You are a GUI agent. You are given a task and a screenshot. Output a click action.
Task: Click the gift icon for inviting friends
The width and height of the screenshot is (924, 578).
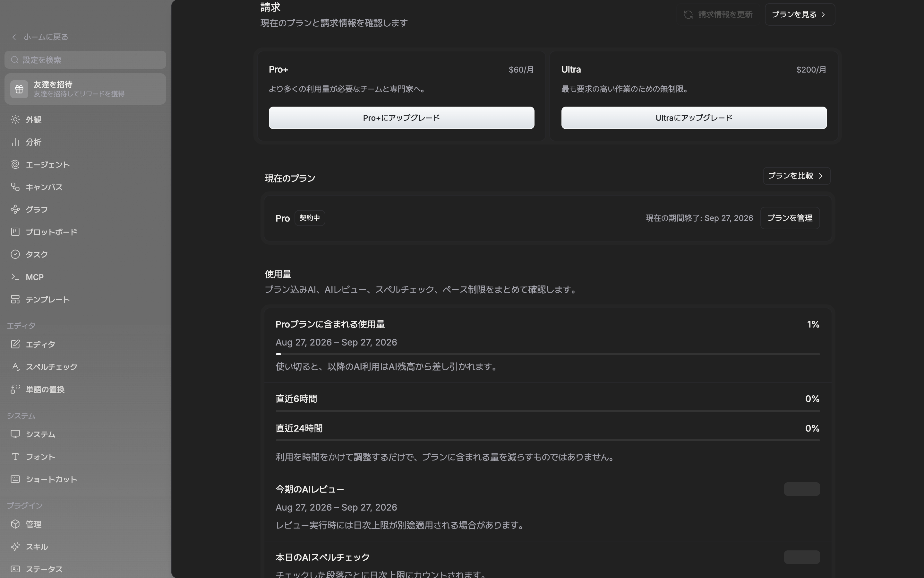[x=19, y=89]
